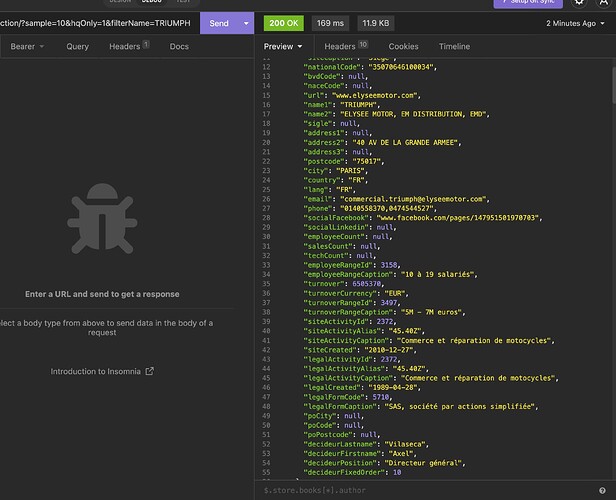
Task: Click the "40 AV DE LA GRANDE ARMEE" value
Action: [405, 143]
